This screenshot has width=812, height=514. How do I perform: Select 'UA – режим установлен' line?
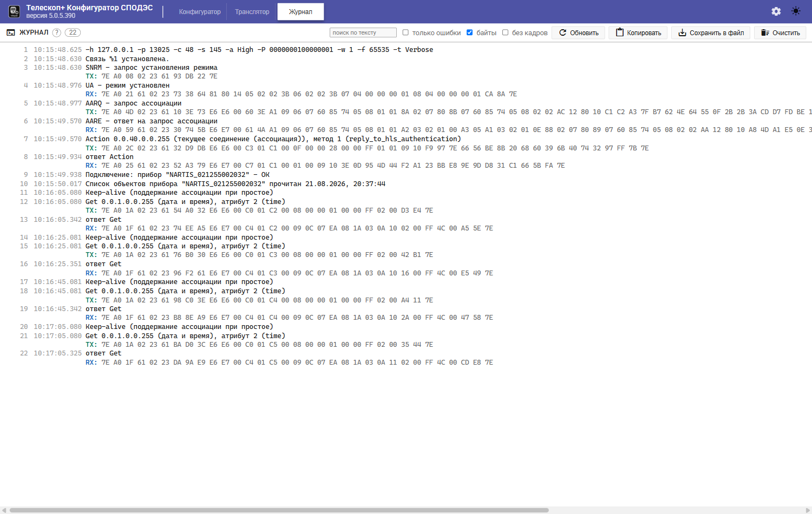[x=128, y=85]
